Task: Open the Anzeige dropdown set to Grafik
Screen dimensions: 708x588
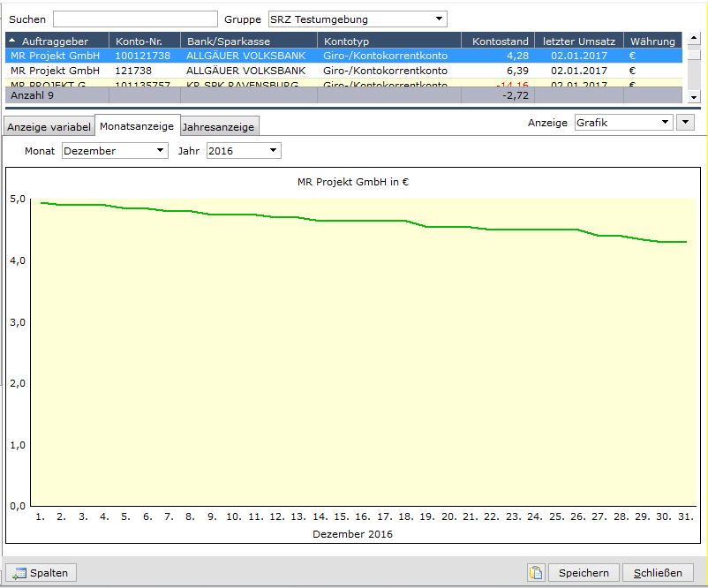Action: coord(623,123)
